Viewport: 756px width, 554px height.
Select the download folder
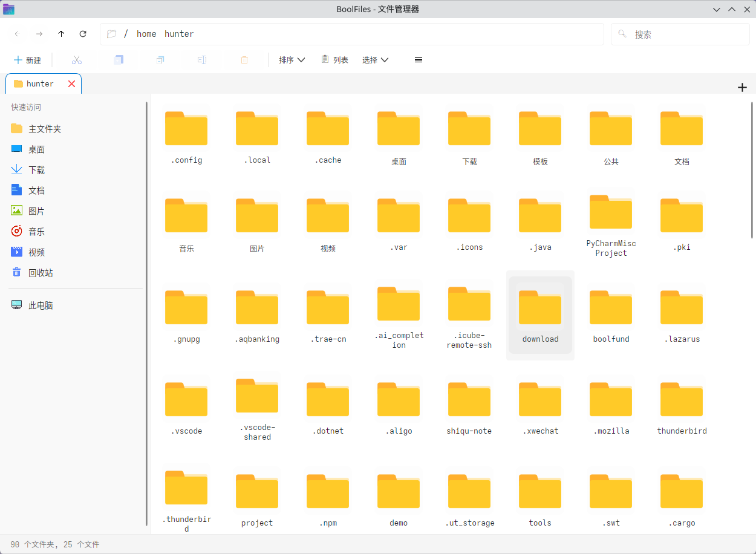540,314
